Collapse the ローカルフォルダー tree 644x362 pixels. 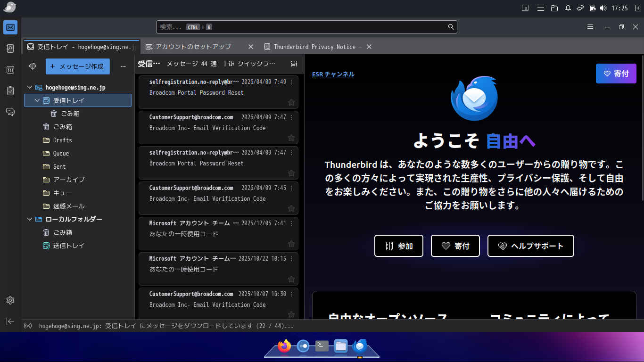(x=30, y=219)
